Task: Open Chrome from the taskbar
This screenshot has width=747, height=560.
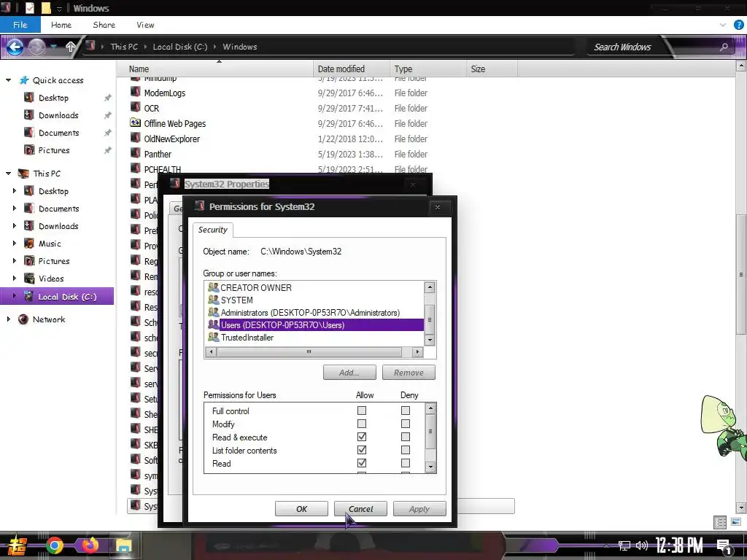Action: point(54,545)
